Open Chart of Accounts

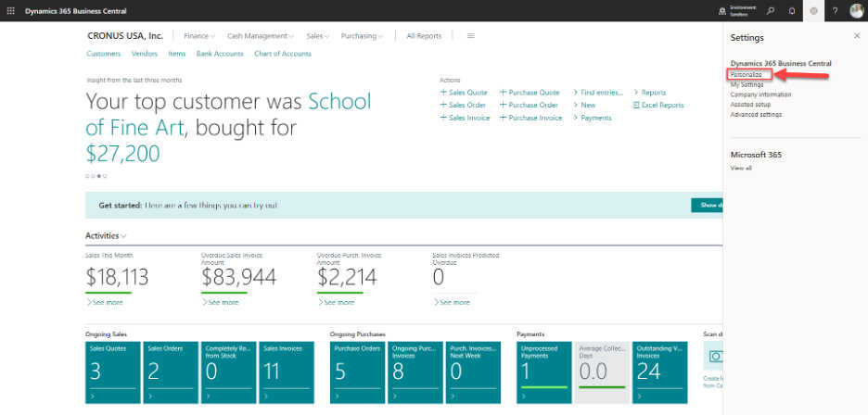(x=282, y=54)
